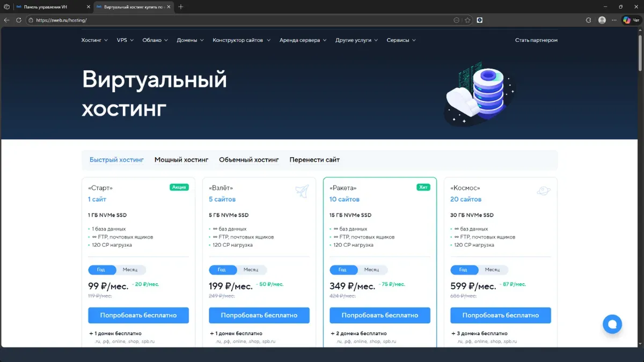The height and width of the screenshot is (362, 644).
Task: Click the bookmark star in the address bar
Action: (x=468, y=20)
